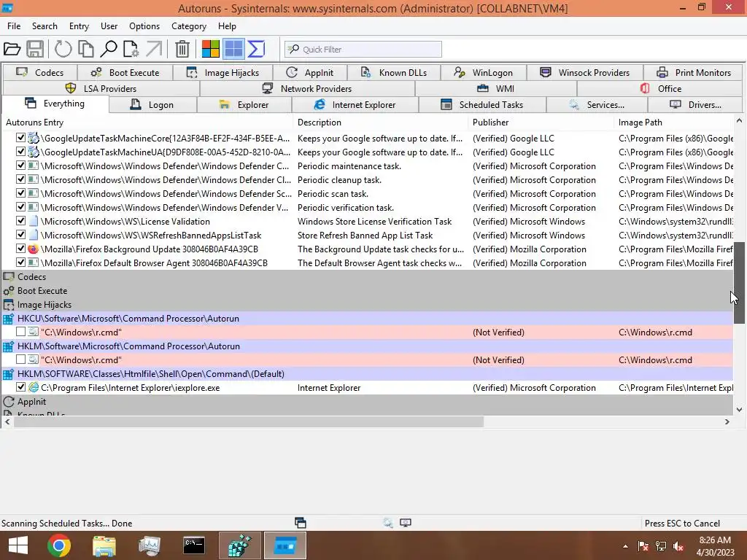Uncheck GoogleUpdateTaskMachineCore entry checkbox
Screen dimensions: 747x560
20,138
